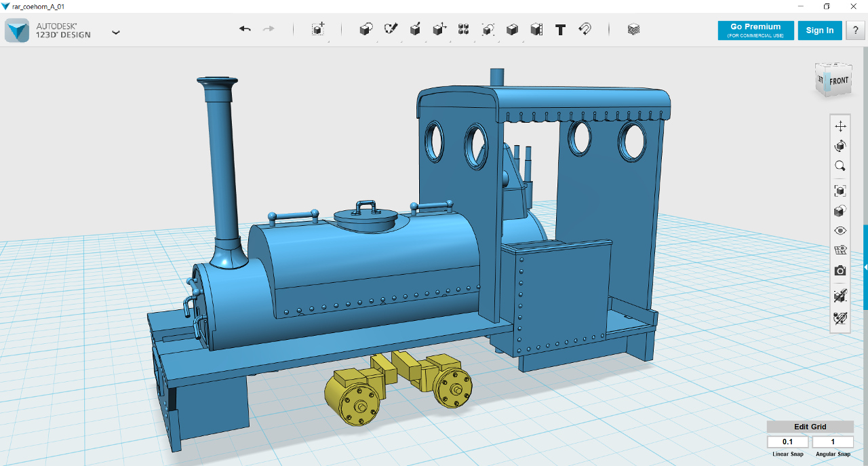
Task: Expand the collapsed right side panel
Action: pos(865,268)
